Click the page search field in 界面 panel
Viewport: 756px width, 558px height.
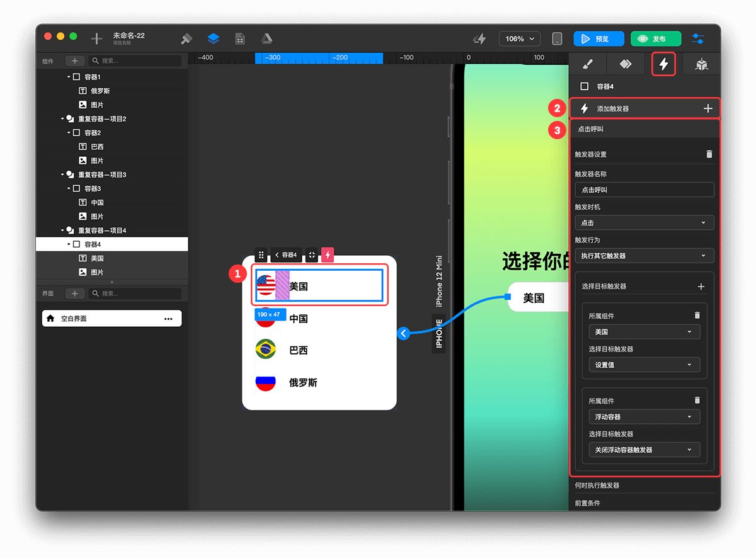[x=135, y=293]
